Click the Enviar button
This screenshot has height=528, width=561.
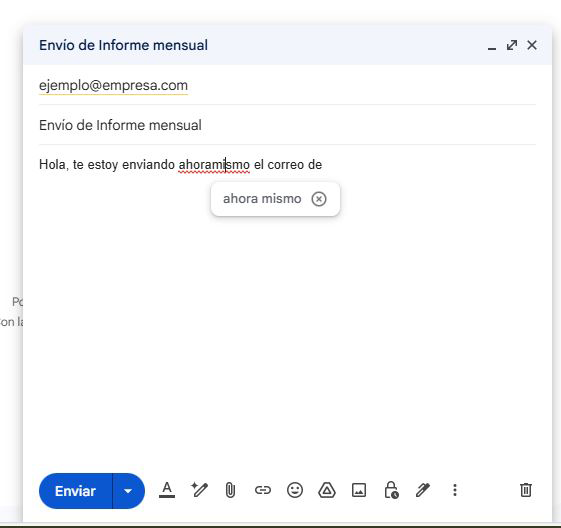tap(75, 491)
